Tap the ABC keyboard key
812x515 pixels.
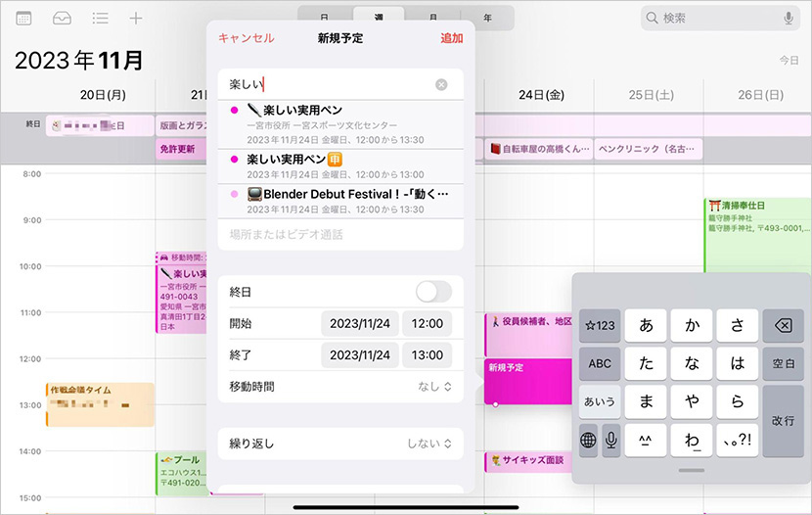click(x=600, y=363)
